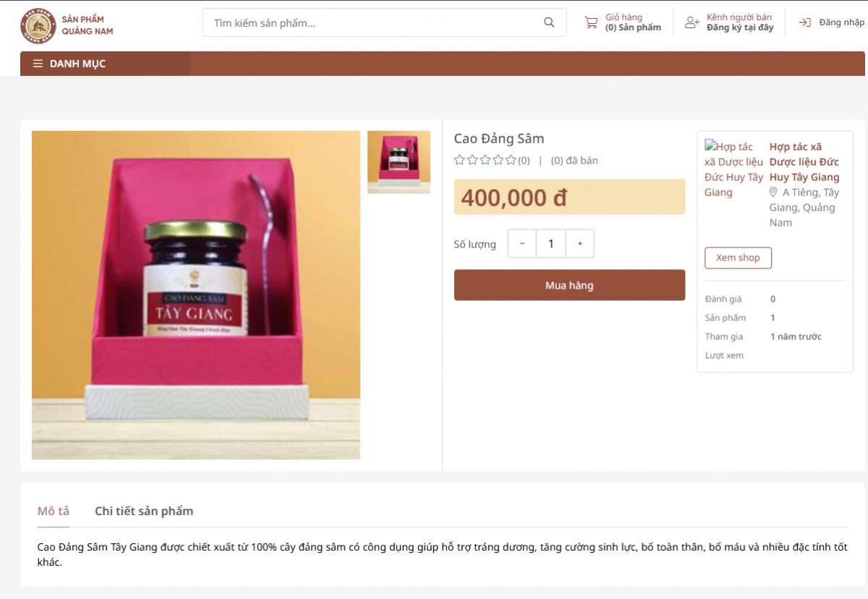Click the Mua hàng button
Image resolution: width=868 pixels, height=599 pixels.
[x=569, y=285]
